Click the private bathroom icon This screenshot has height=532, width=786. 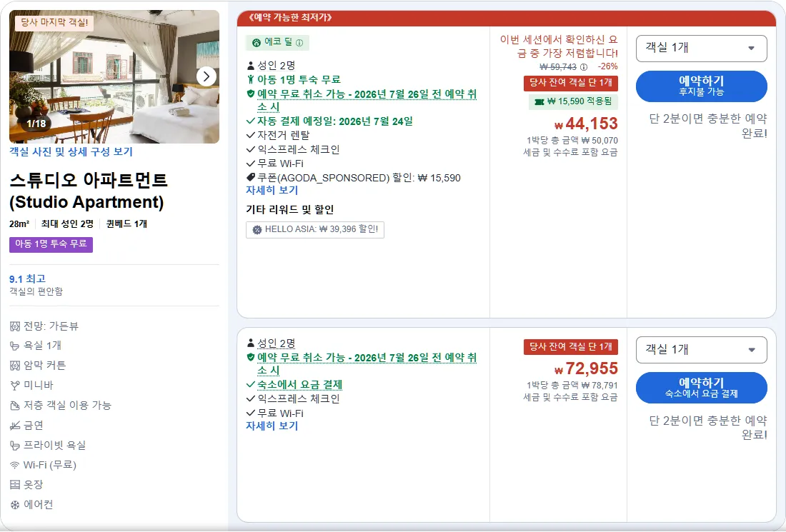click(x=14, y=446)
